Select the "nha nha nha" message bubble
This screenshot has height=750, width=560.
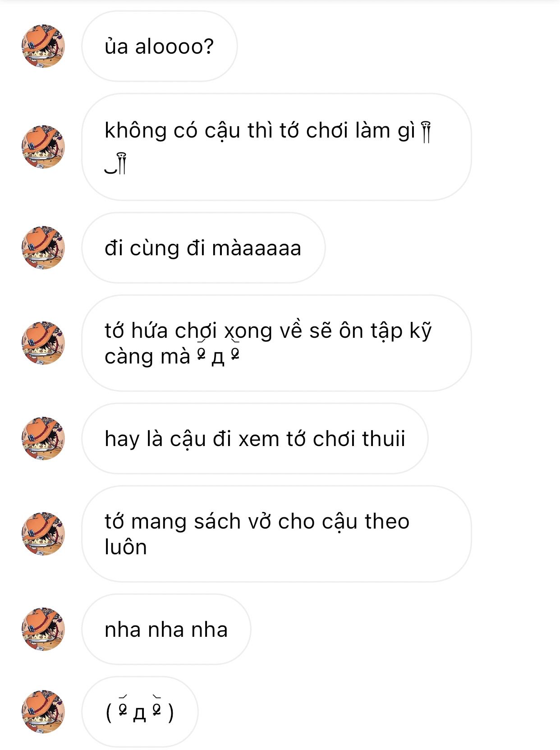click(166, 629)
